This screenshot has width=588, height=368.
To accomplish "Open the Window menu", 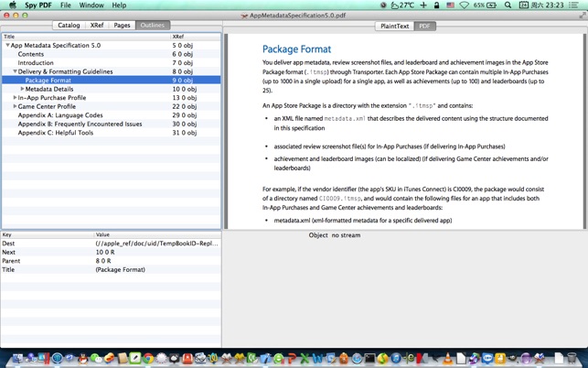I will pos(91,5).
